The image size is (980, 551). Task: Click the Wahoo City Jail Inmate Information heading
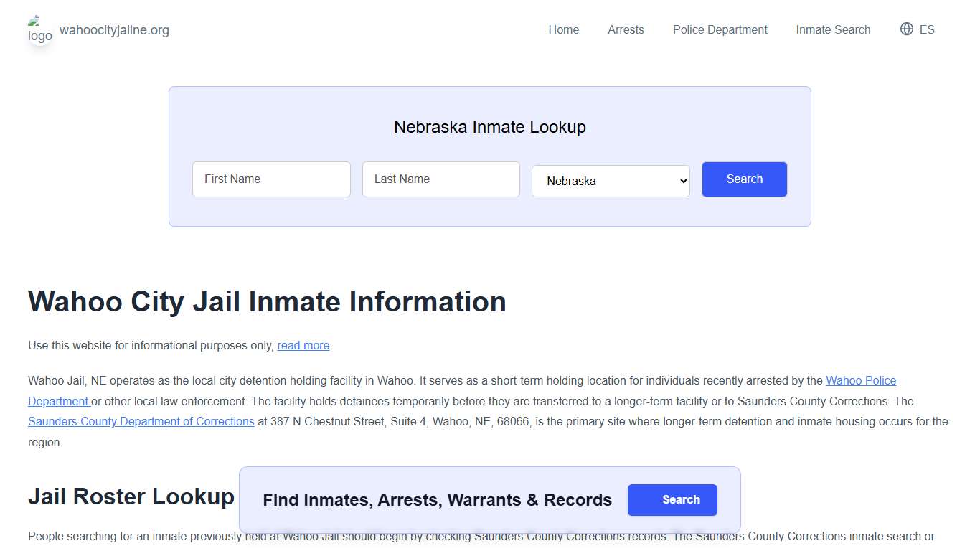coord(266,301)
